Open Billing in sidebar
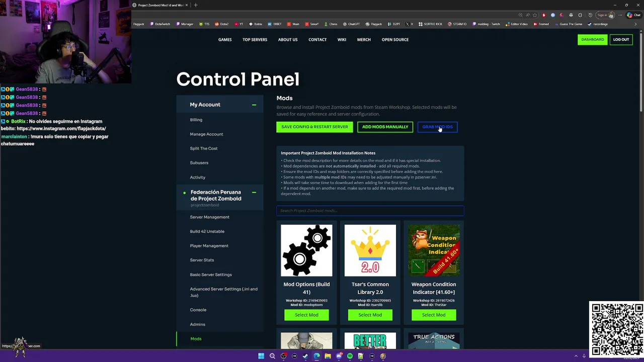 [196, 120]
